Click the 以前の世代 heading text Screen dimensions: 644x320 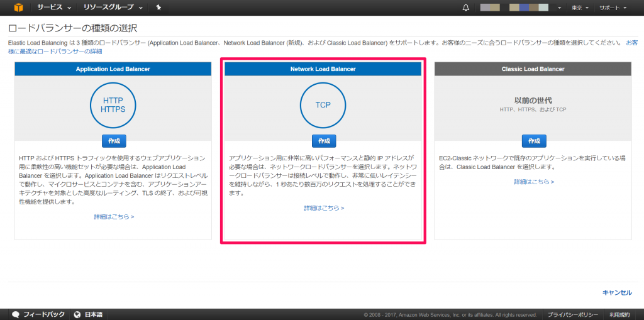[x=533, y=100]
